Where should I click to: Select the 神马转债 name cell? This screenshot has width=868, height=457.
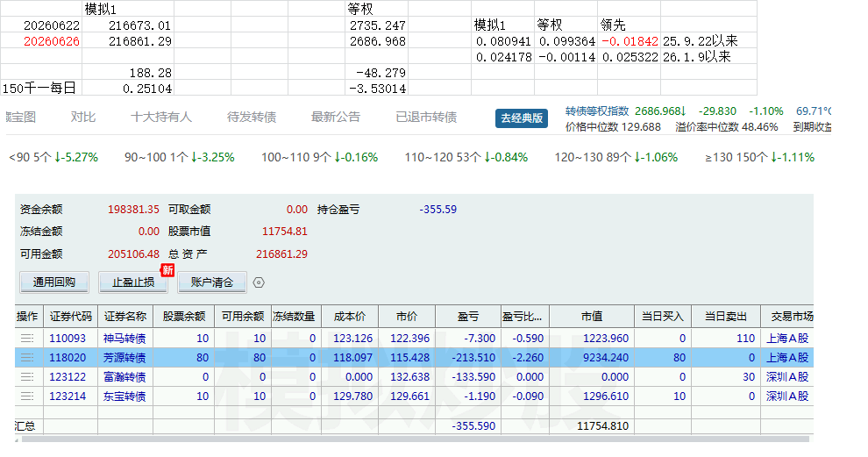125,338
